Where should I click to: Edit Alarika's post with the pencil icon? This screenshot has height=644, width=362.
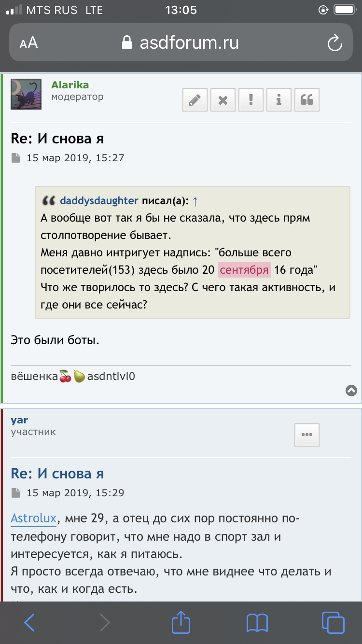pos(195,99)
